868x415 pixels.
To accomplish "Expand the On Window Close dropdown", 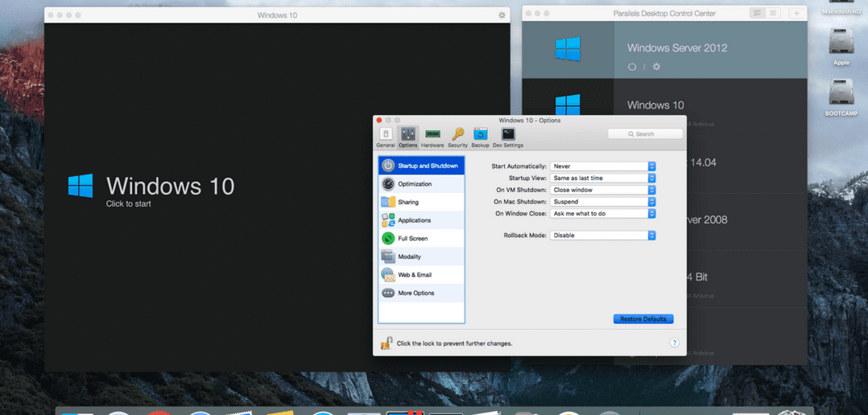I will pyautogui.click(x=603, y=213).
